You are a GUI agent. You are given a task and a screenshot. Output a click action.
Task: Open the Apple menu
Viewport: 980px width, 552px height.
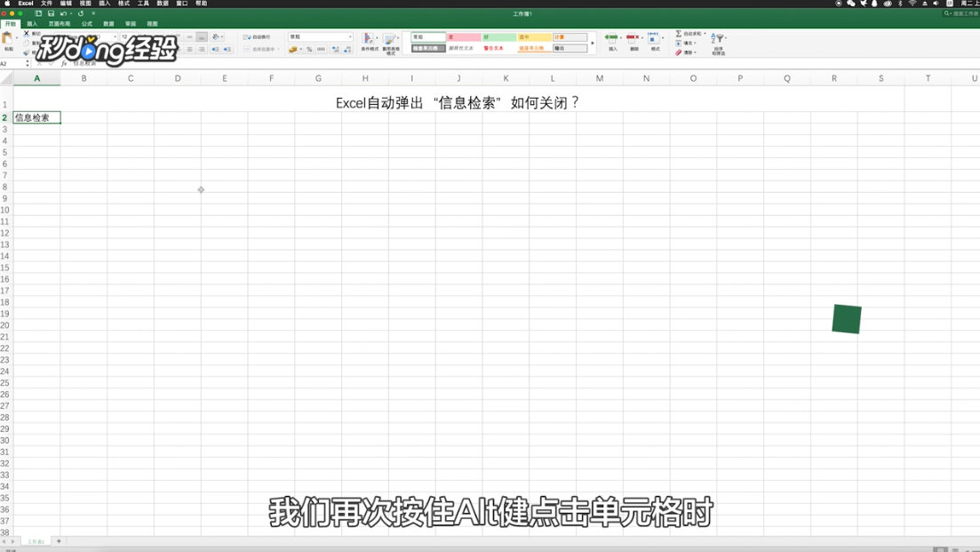(x=7, y=4)
